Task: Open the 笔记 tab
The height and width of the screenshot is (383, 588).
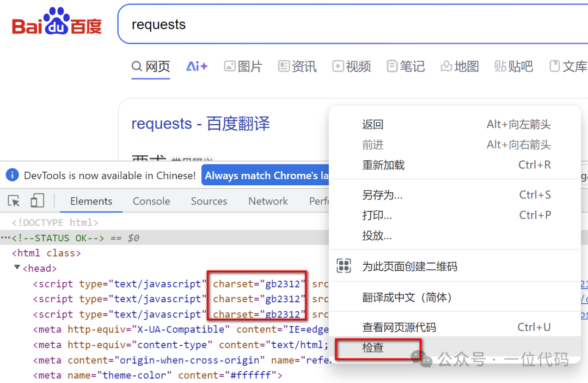Action: [x=406, y=66]
